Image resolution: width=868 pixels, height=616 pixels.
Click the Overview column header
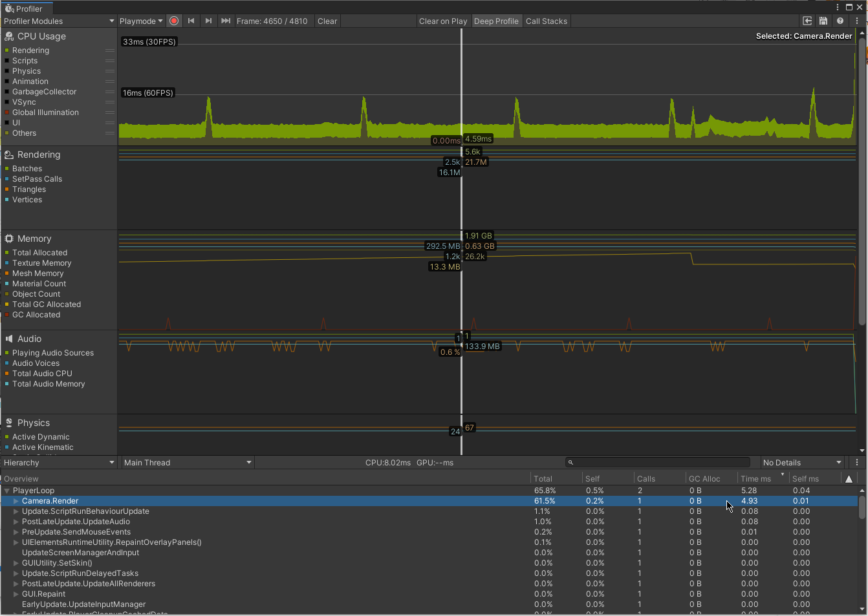(265, 479)
